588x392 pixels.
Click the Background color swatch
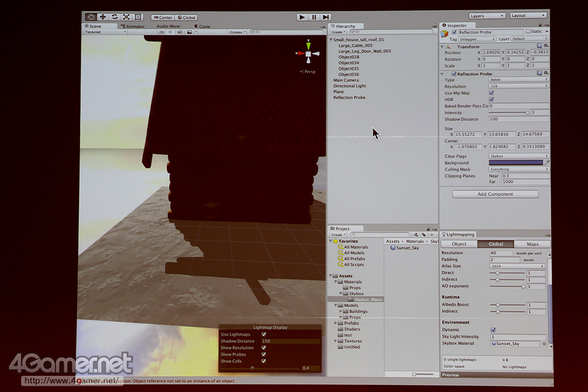point(515,163)
